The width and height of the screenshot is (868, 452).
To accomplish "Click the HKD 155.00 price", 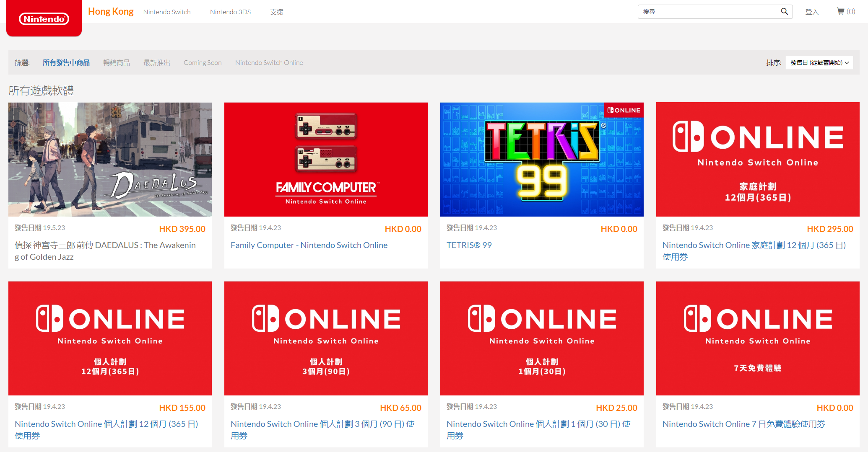I will click(182, 408).
